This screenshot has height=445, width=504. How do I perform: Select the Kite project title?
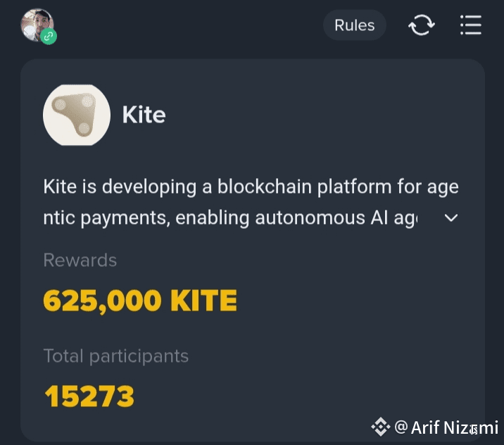(x=144, y=115)
